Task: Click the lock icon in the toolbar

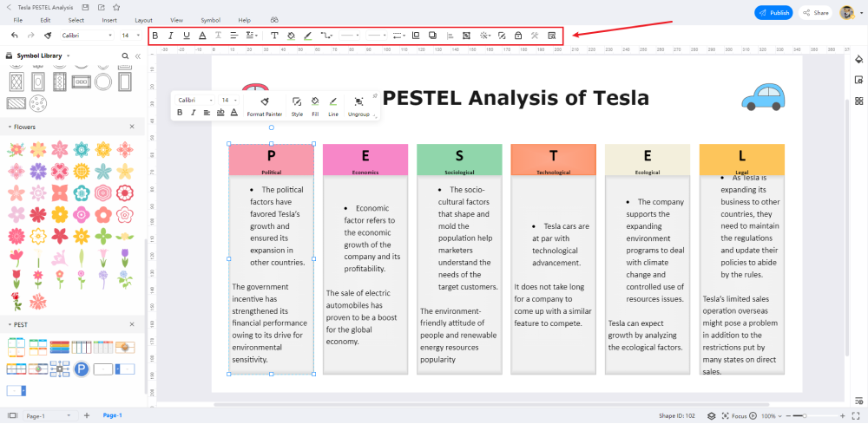Action: coord(518,36)
